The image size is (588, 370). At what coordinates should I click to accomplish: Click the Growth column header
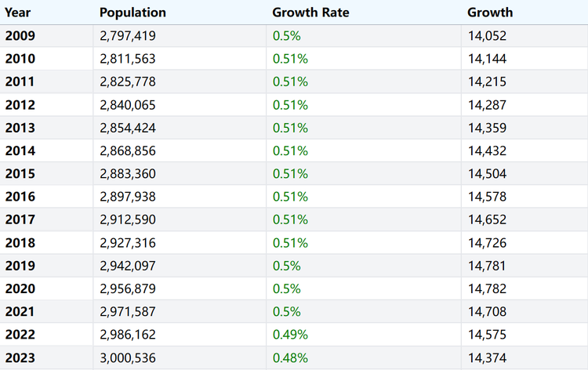pyautogui.click(x=490, y=13)
